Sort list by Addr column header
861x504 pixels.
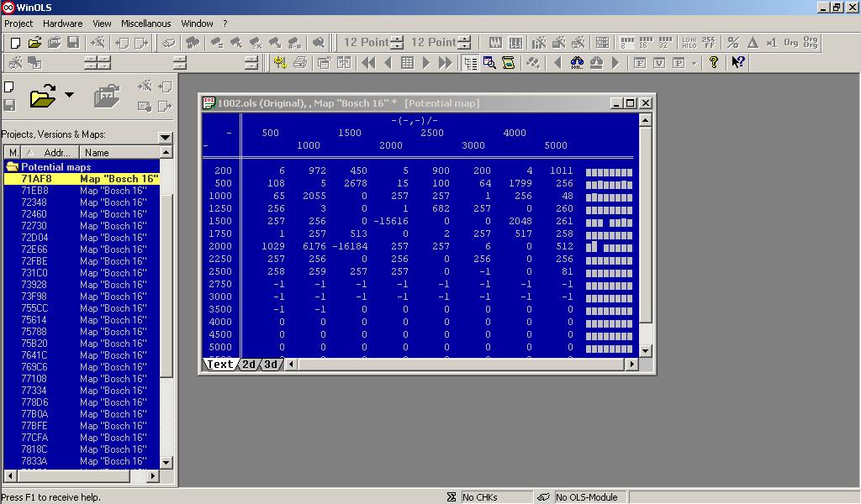[x=51, y=153]
